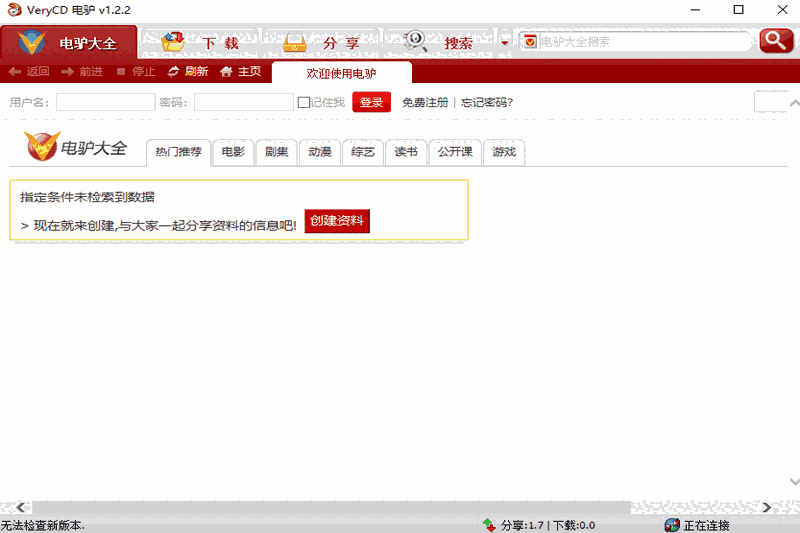Select the 综艺 category tab
The width and height of the screenshot is (800, 533).
coord(363,152)
